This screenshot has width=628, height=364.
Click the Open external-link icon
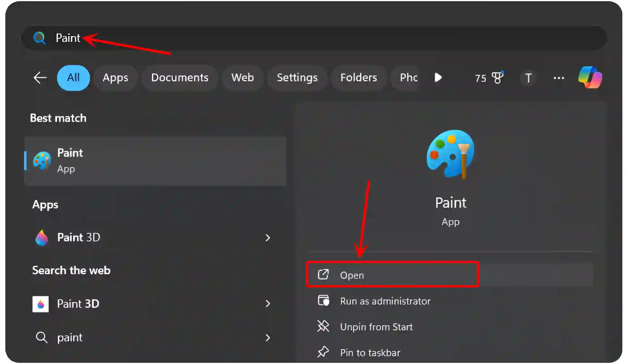[x=323, y=274]
